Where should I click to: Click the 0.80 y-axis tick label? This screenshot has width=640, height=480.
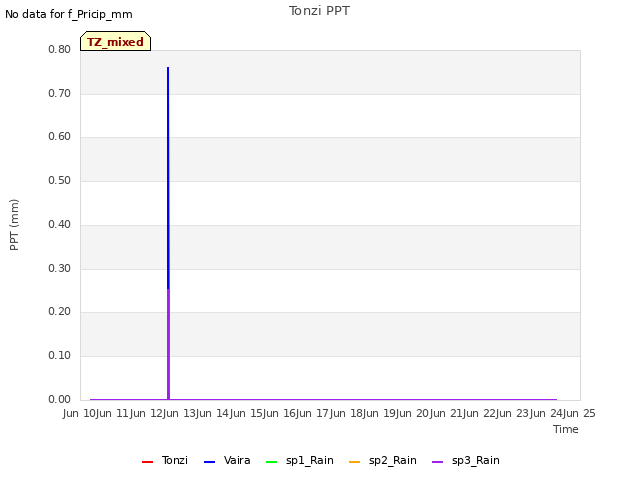(x=60, y=49)
